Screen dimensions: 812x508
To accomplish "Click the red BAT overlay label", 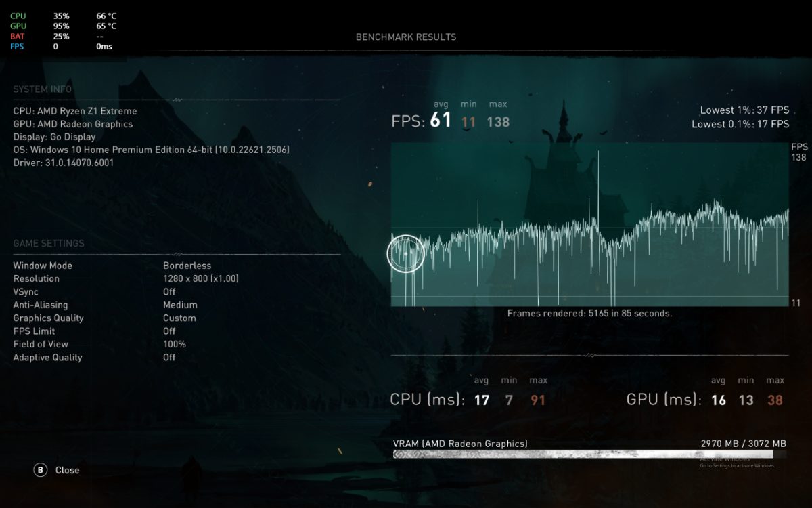I will click(18, 36).
